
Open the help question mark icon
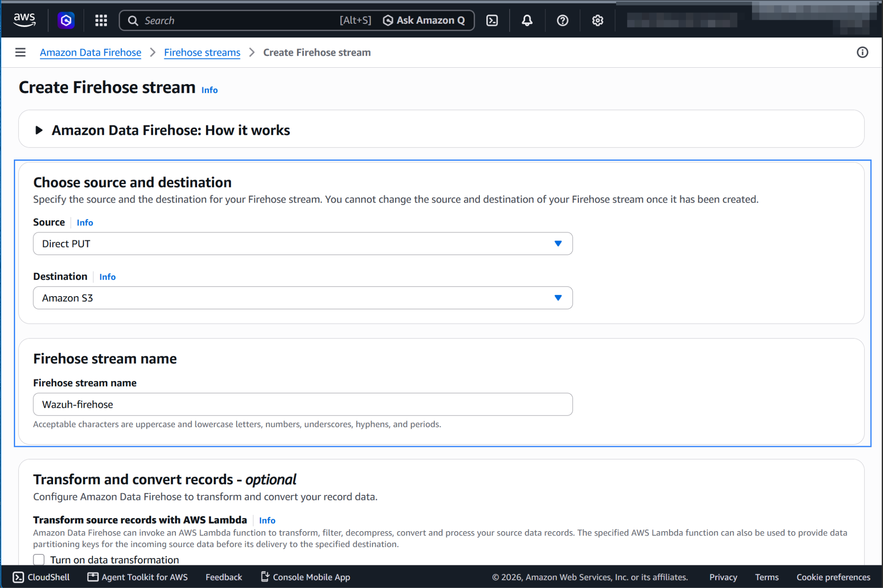coord(562,20)
